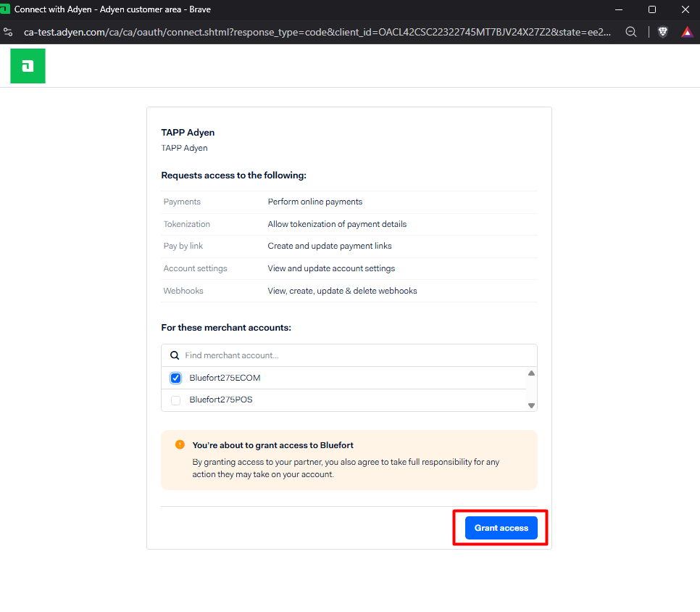
Task: Click the Webhooks permission row
Action: pos(349,291)
